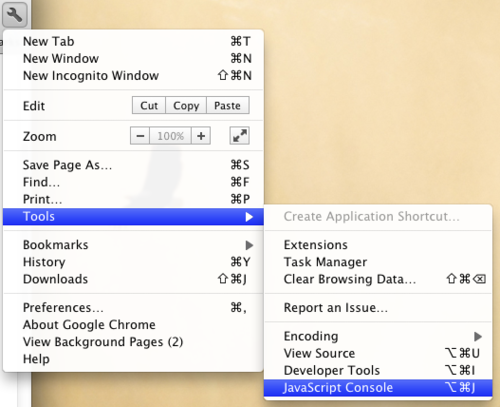The width and height of the screenshot is (500, 407).
Task: Open the JavaScript Console
Action: pyautogui.click(x=378, y=388)
